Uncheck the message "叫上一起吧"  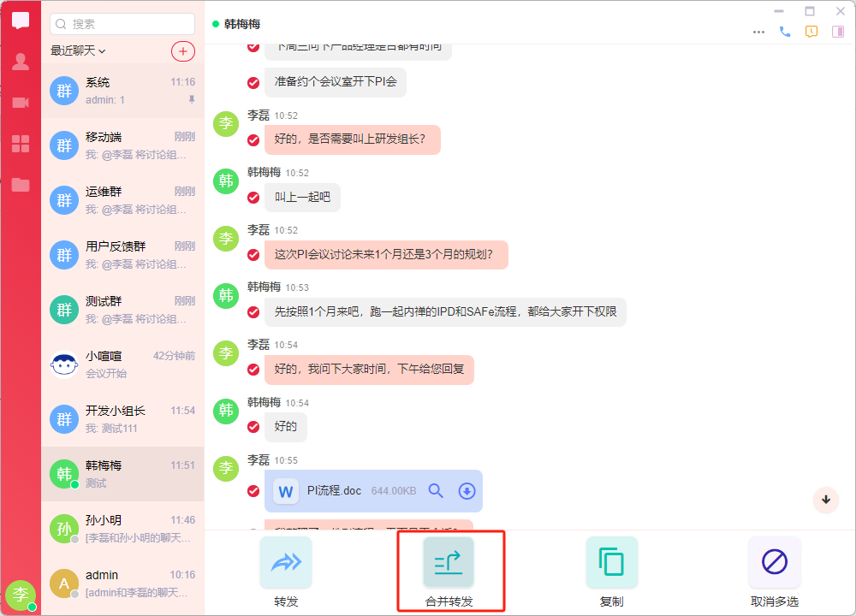coord(253,198)
